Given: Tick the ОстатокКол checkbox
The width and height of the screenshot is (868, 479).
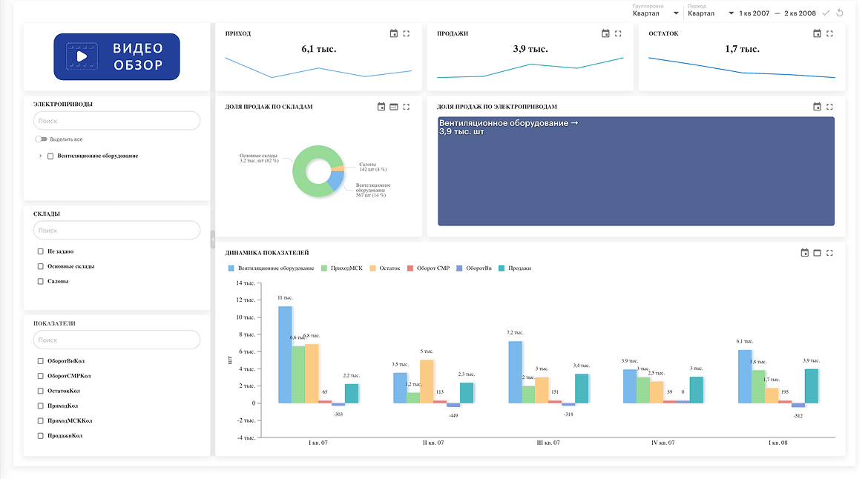Looking at the screenshot, I should 40,391.
